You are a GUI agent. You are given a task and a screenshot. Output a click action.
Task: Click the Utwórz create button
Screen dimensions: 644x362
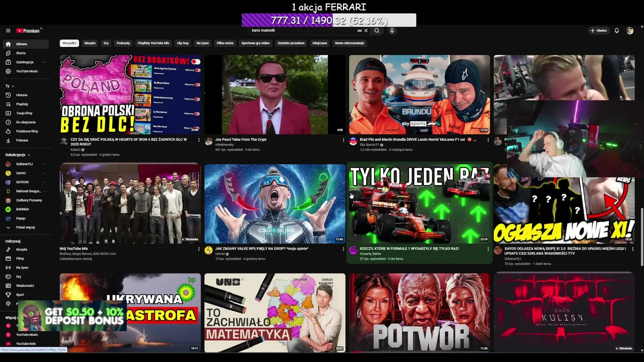click(599, 31)
